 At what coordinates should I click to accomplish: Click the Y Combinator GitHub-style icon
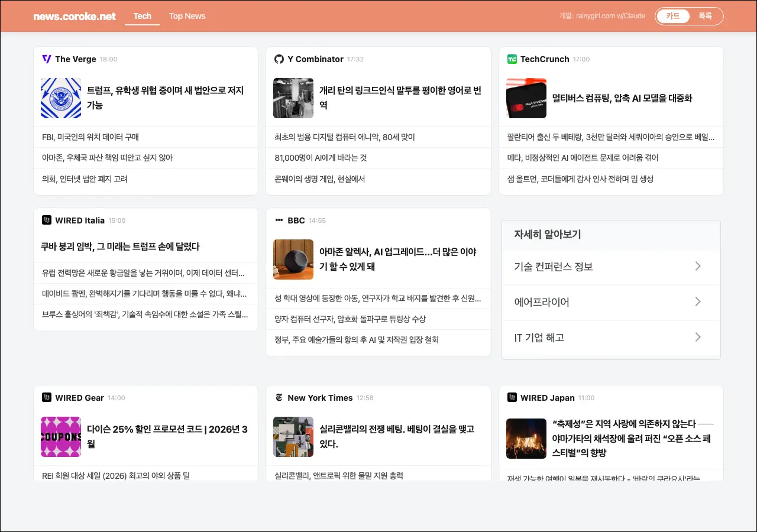(x=279, y=59)
